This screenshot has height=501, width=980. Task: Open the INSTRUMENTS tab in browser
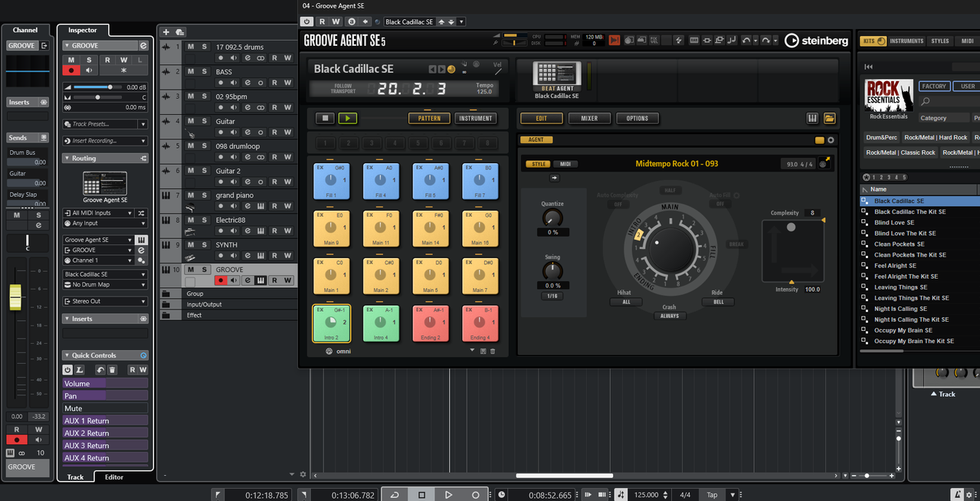tap(906, 41)
